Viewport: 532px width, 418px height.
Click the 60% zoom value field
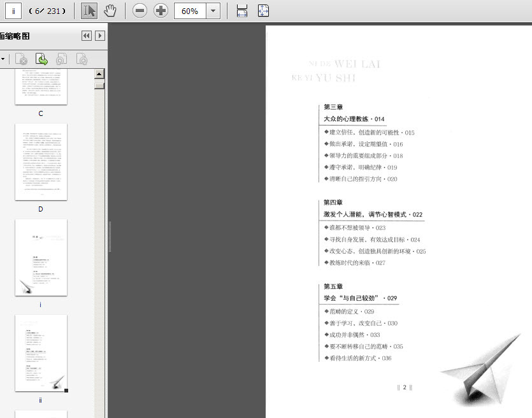pos(190,11)
